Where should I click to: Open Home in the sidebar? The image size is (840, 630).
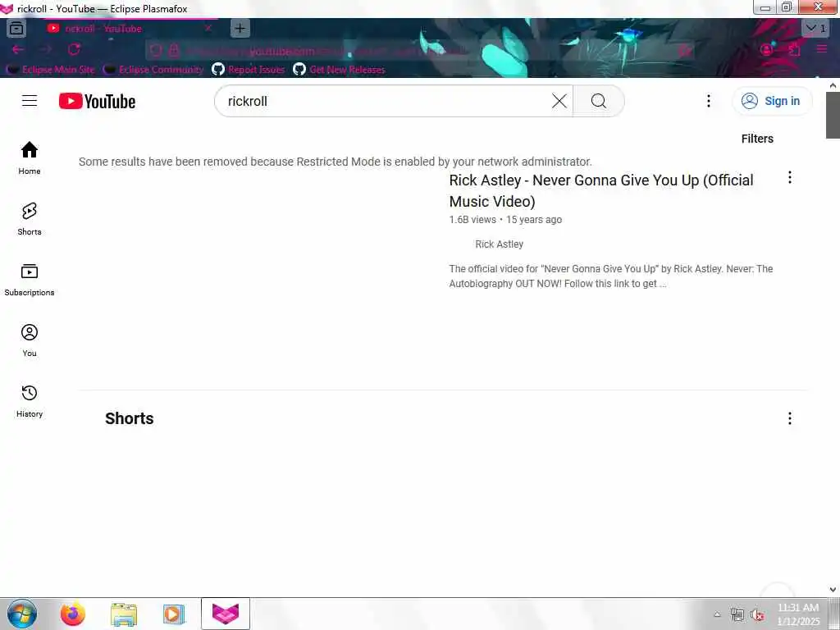point(30,158)
